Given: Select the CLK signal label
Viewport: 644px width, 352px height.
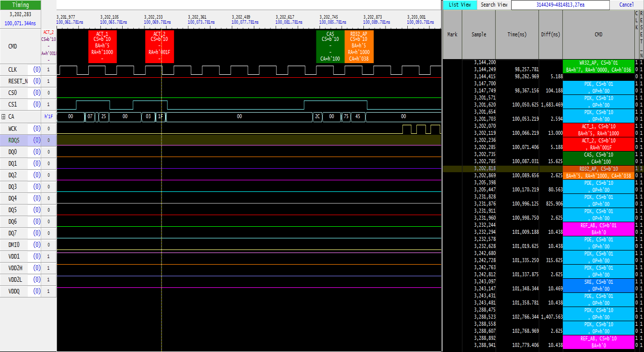Looking at the screenshot, I should (13, 69).
